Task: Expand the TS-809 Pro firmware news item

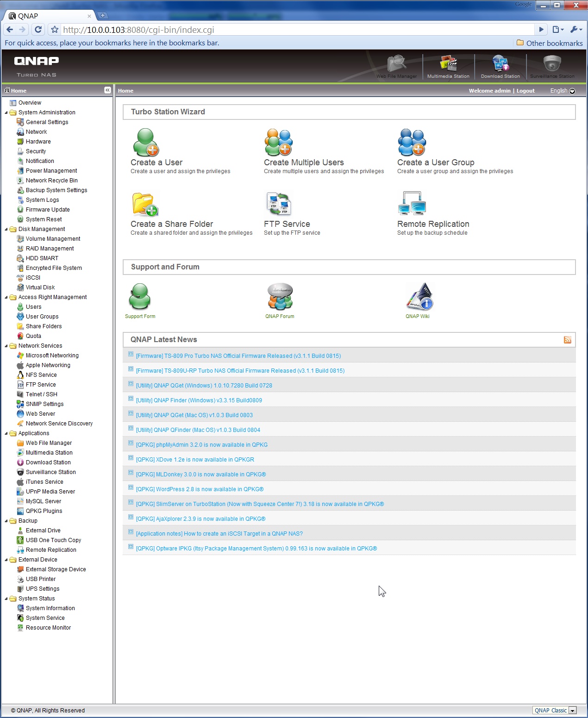Action: (x=131, y=355)
